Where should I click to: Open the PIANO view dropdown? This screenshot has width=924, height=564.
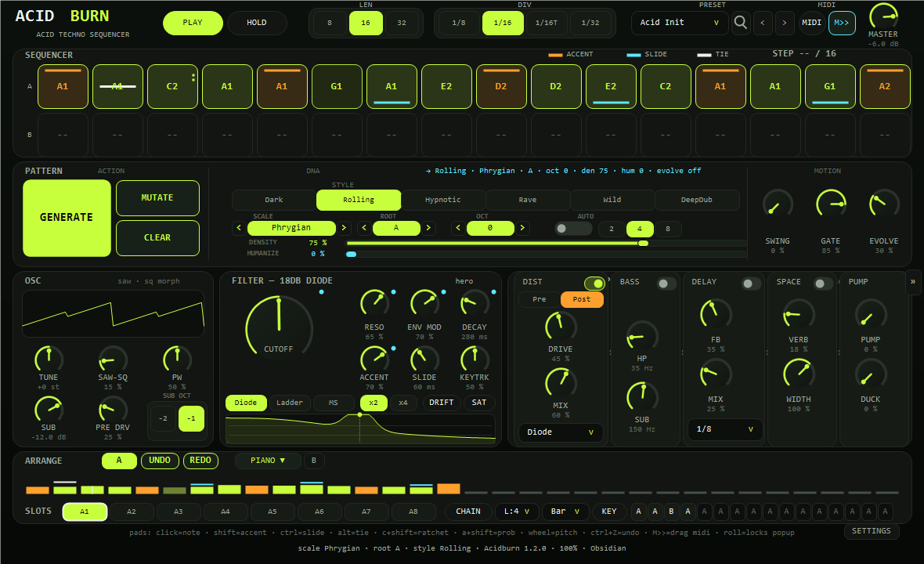pos(268,461)
